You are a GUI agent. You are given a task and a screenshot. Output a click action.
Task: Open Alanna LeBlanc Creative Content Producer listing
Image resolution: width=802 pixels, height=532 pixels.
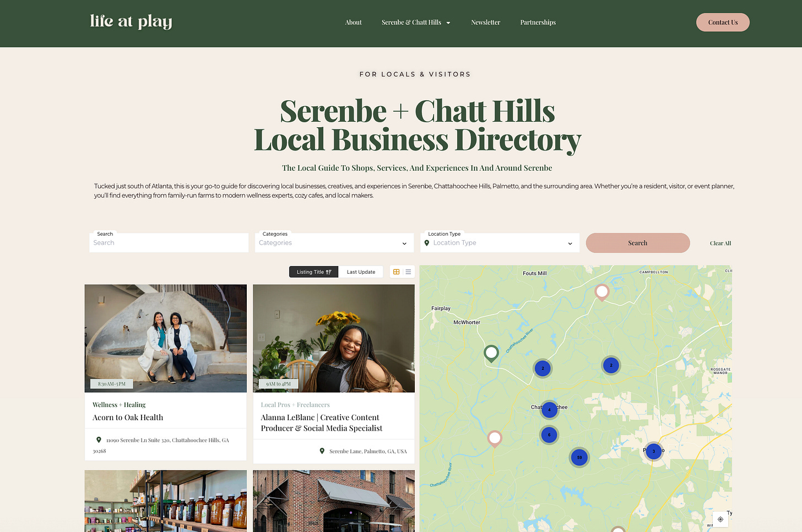coord(322,423)
